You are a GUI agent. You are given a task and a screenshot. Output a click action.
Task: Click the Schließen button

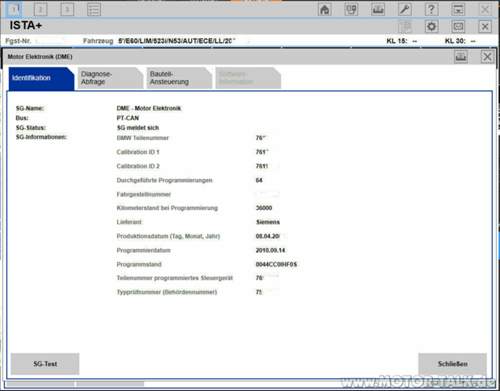452,364
